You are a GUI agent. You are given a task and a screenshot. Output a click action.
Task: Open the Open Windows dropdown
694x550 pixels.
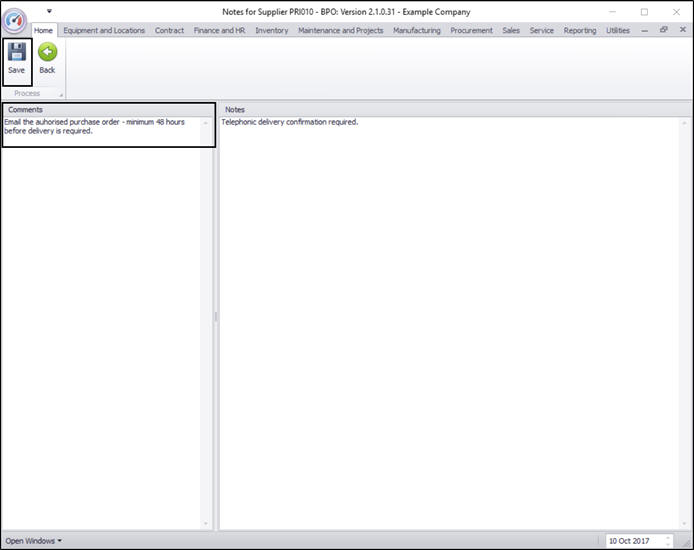click(34, 541)
